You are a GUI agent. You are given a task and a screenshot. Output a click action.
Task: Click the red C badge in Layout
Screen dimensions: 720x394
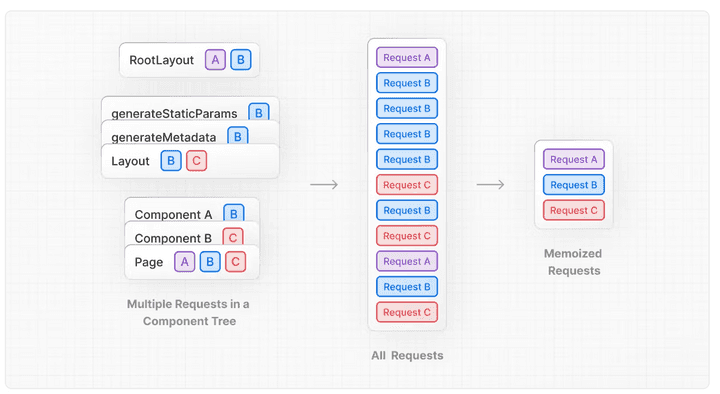(197, 161)
